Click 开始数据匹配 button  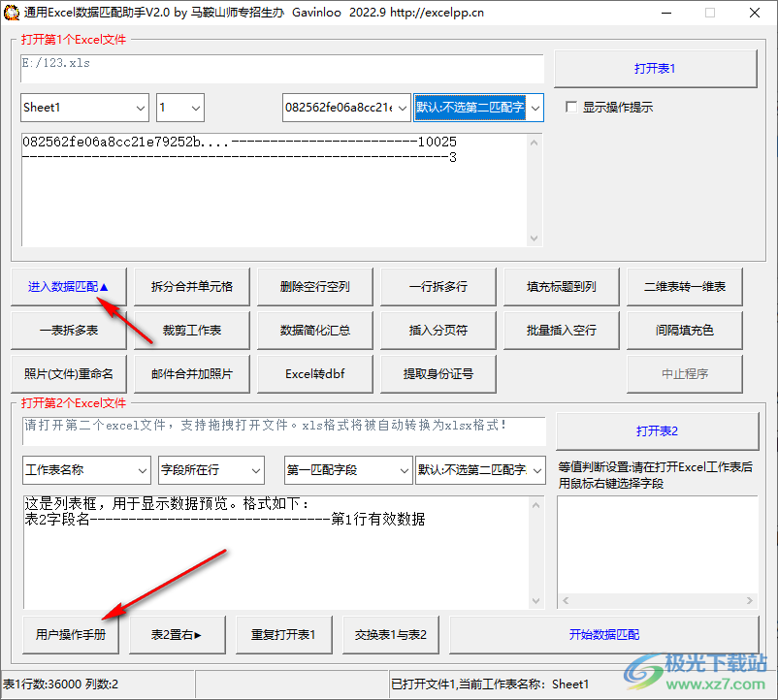click(603, 635)
